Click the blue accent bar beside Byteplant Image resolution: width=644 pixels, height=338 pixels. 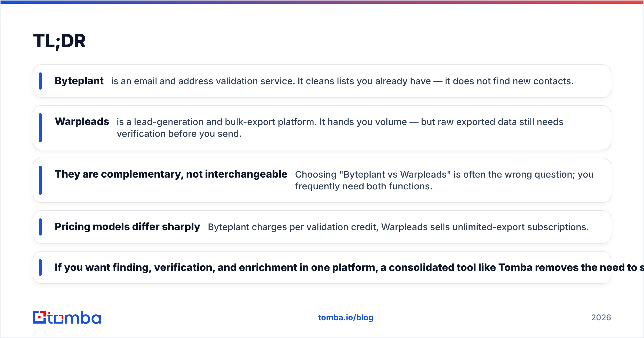coord(40,81)
